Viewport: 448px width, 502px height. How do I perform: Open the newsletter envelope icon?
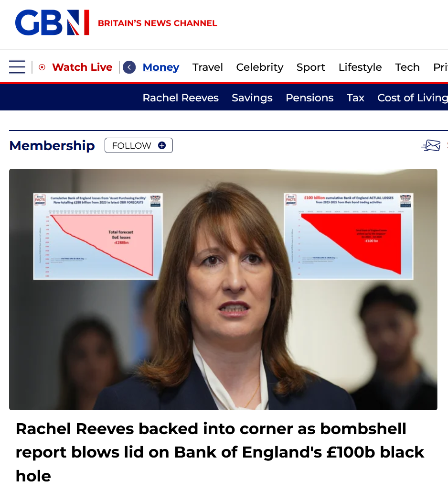[431, 145]
